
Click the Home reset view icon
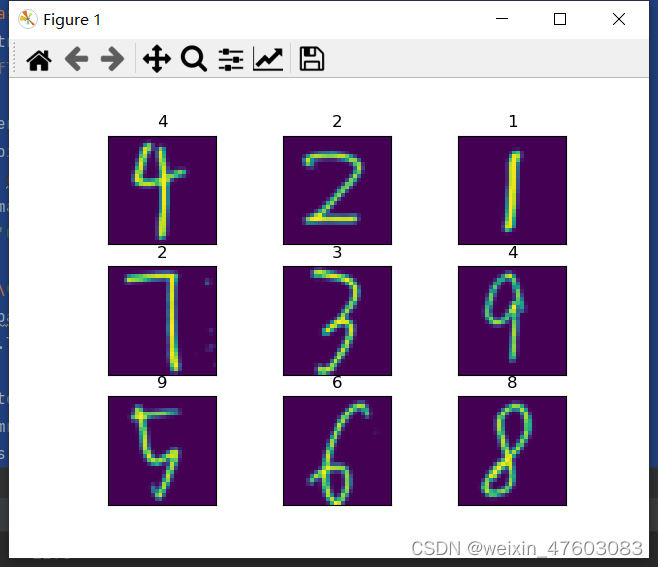(39, 59)
